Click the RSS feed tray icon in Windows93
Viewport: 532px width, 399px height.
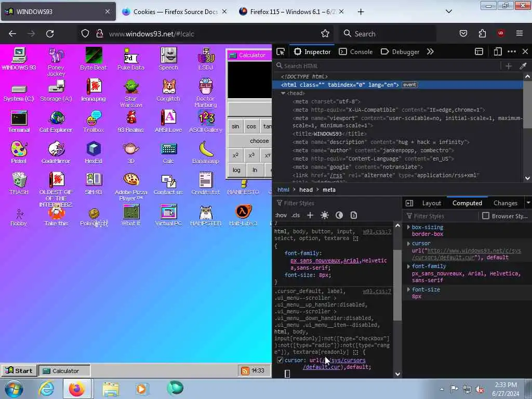(x=245, y=370)
